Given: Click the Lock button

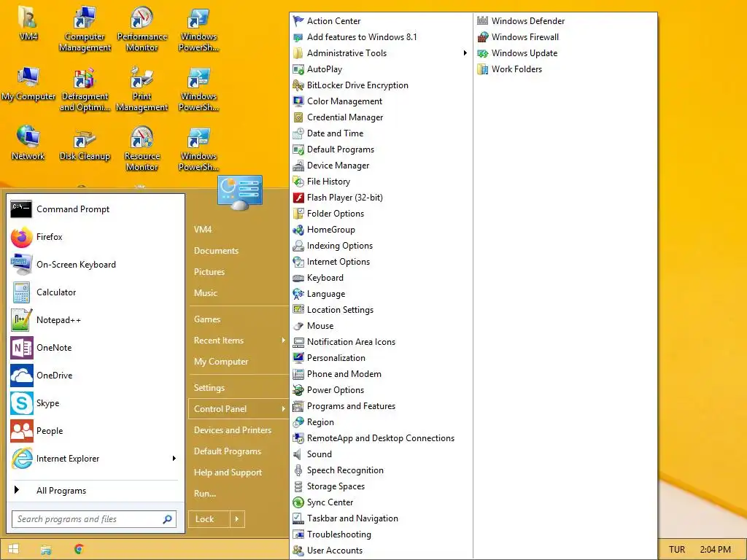Looking at the screenshot, I should coord(209,519).
